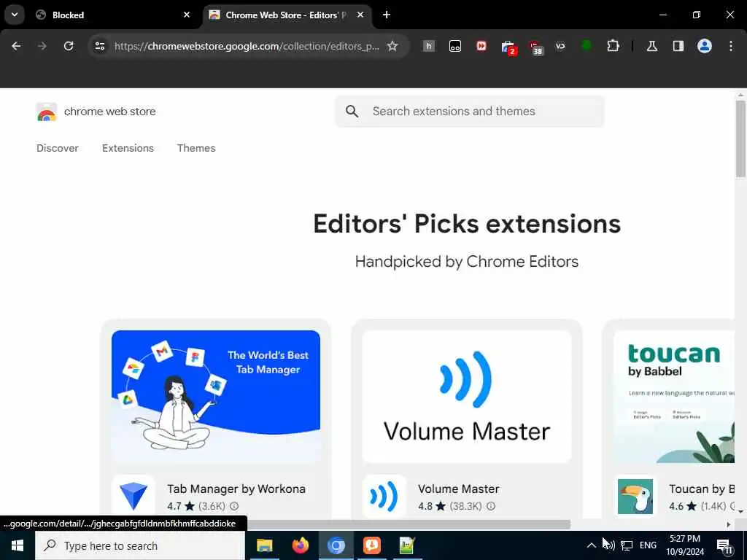
Task: View site information icon in address bar
Action: 99,46
